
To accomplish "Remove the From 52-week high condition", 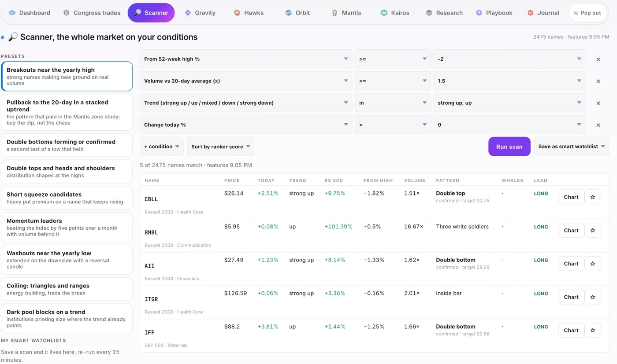I will pos(598,59).
